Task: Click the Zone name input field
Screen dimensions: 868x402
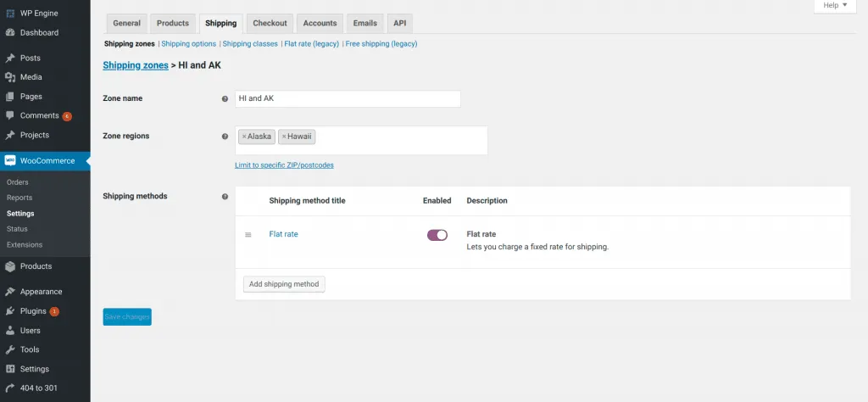Action: 348,98
